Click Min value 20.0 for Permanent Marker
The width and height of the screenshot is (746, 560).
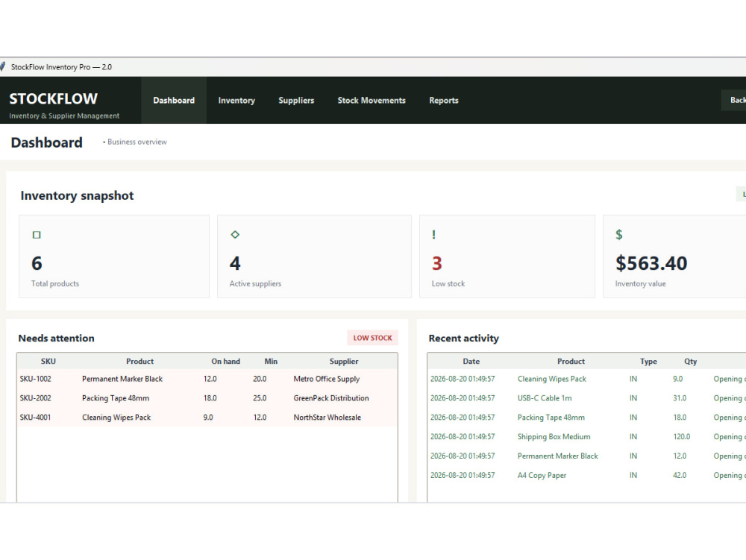260,379
